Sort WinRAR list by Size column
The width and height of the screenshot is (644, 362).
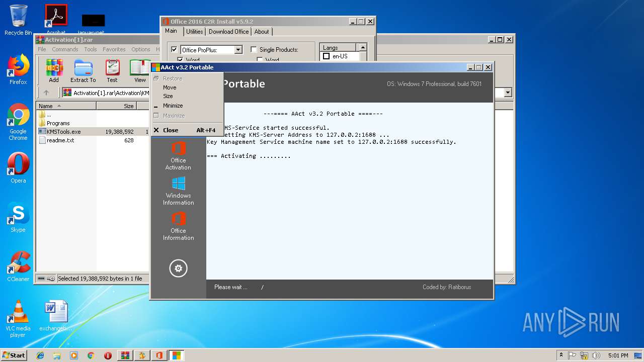coord(116,106)
